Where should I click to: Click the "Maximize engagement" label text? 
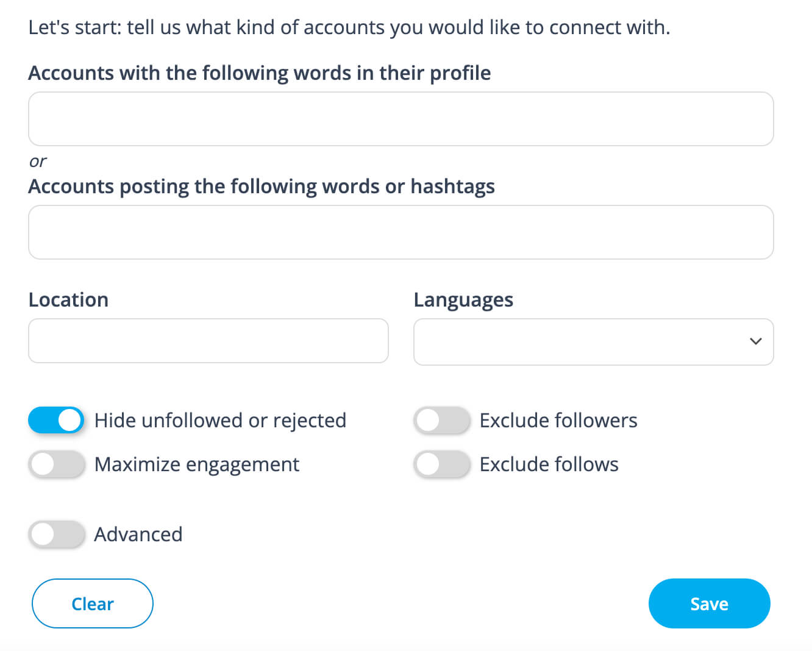196,464
